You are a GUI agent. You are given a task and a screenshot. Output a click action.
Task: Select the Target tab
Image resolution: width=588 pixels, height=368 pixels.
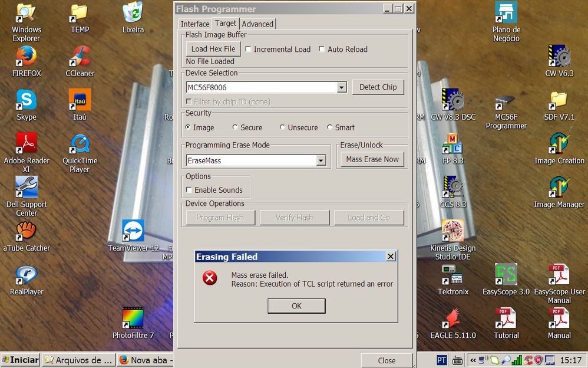coord(226,23)
